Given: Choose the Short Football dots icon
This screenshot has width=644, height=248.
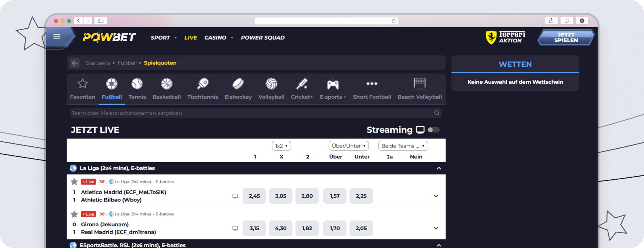Looking at the screenshot, I should tap(372, 83).
